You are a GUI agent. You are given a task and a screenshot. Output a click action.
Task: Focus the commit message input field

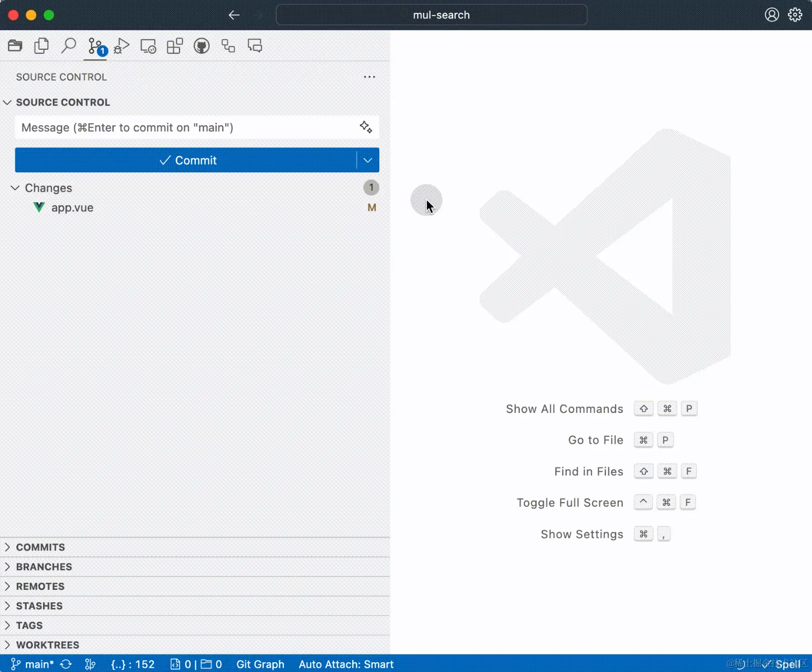(197, 127)
